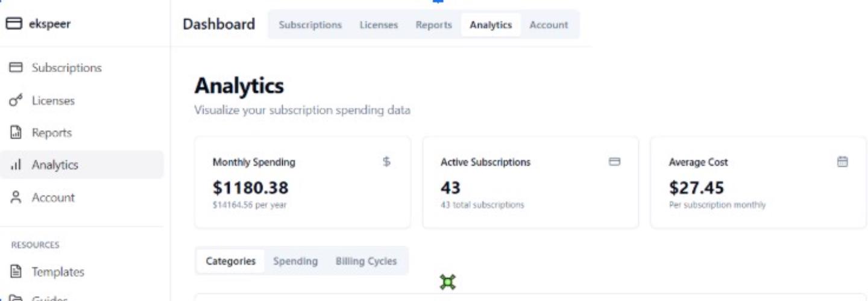Select the Reports tab in header

click(433, 25)
